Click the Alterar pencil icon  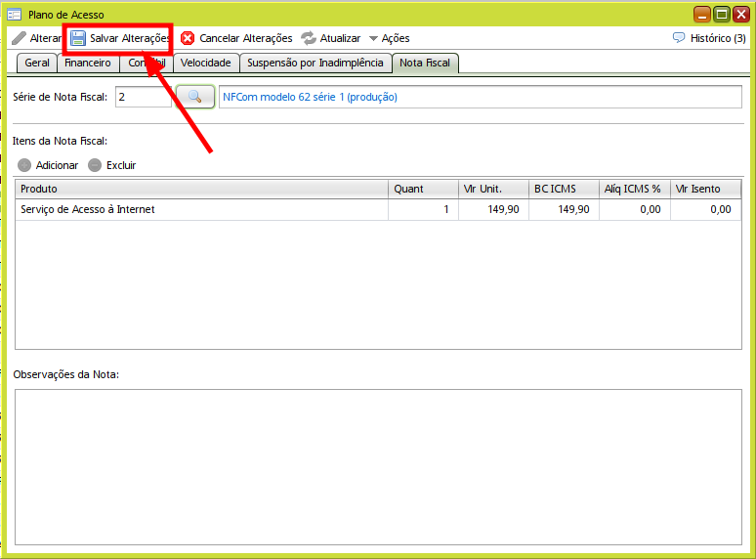(19, 38)
